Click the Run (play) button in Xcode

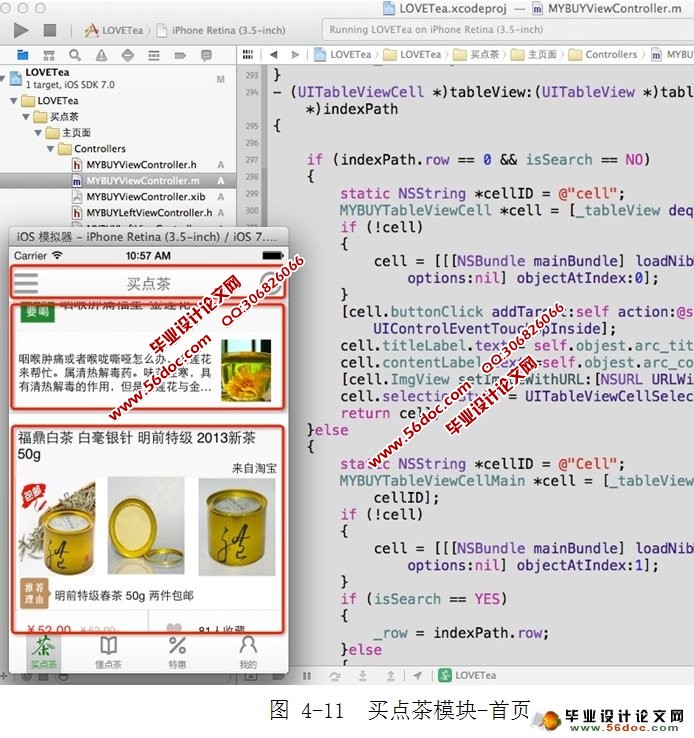(x=20, y=30)
